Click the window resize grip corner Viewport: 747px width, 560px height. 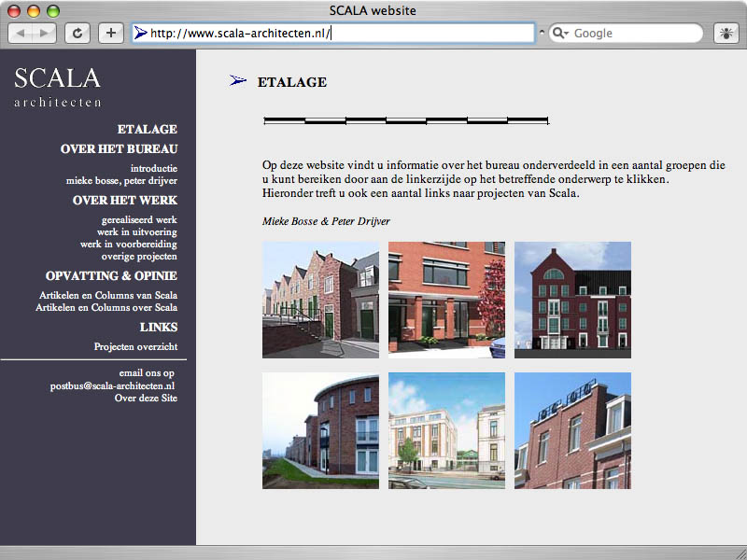(x=740, y=553)
